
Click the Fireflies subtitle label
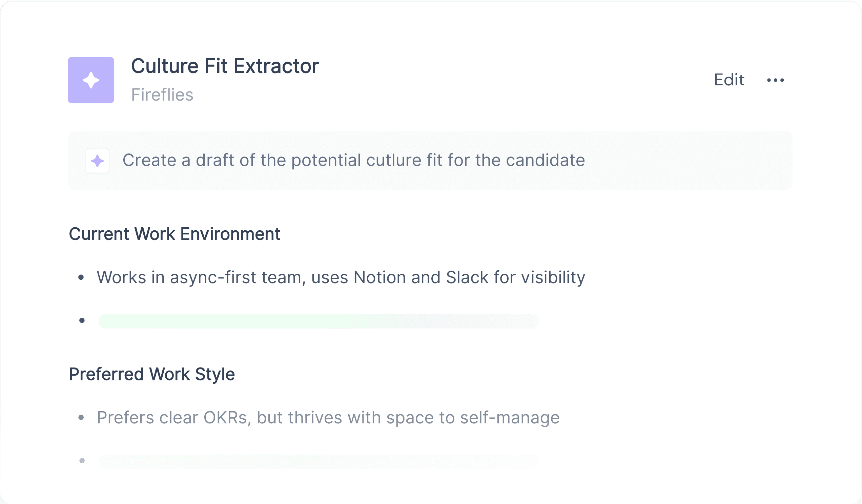162,95
